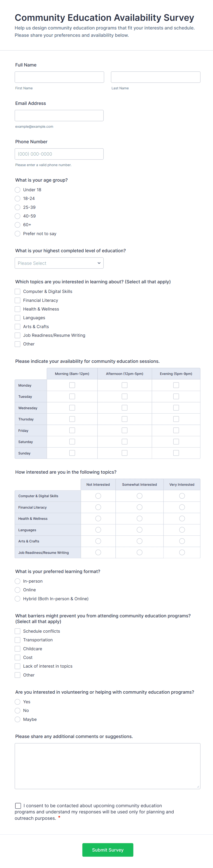
Task: Check "Transportation" as a barrier
Action: point(18,640)
